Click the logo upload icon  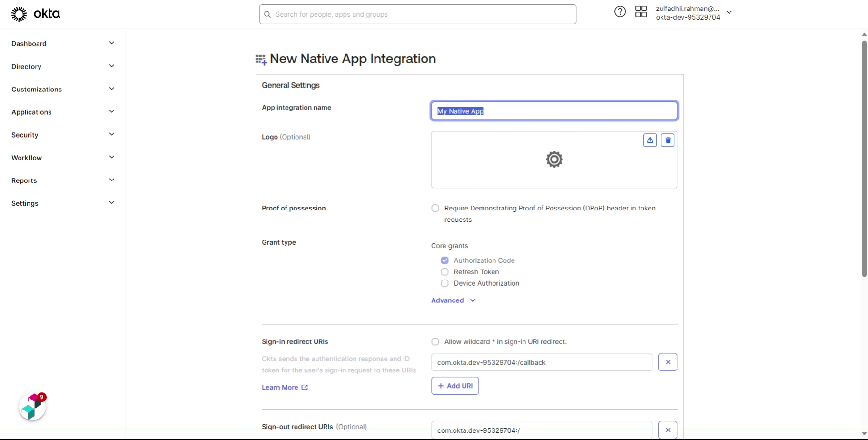[x=650, y=140]
